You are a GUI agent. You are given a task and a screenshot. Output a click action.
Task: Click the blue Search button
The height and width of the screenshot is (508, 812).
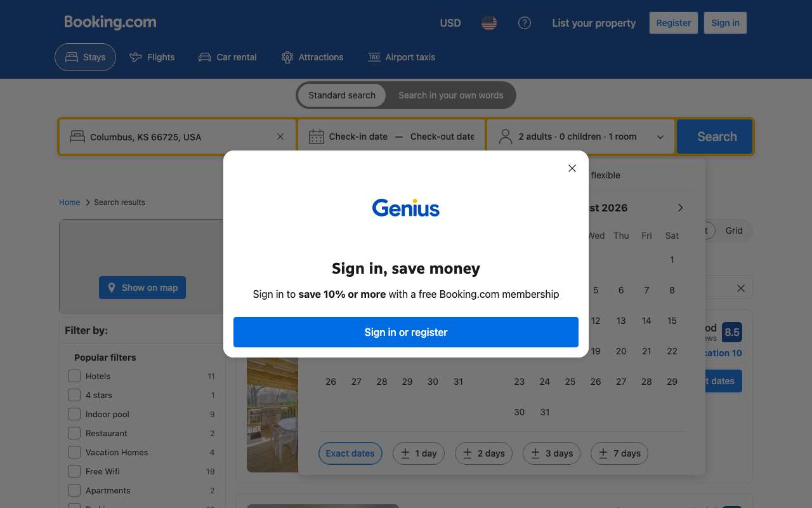point(715,137)
